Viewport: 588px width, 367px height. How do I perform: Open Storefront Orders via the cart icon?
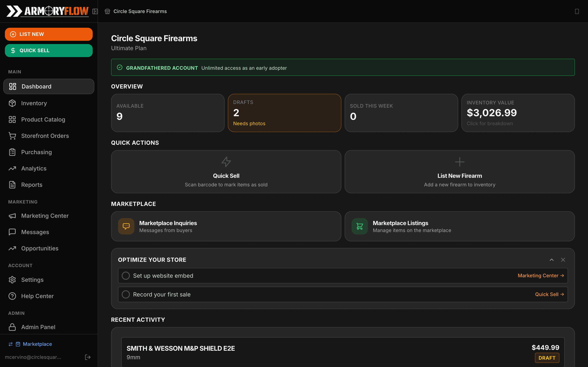pyautogui.click(x=12, y=136)
